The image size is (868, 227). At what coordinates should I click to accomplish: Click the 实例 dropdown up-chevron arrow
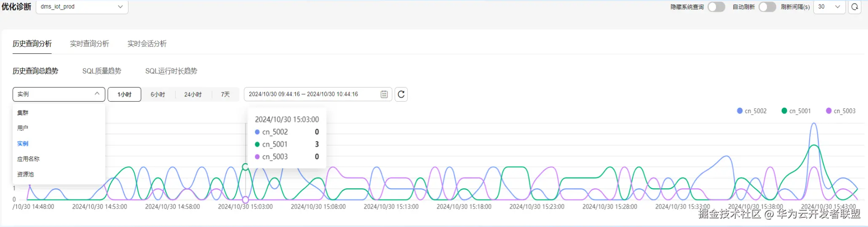pyautogui.click(x=97, y=94)
